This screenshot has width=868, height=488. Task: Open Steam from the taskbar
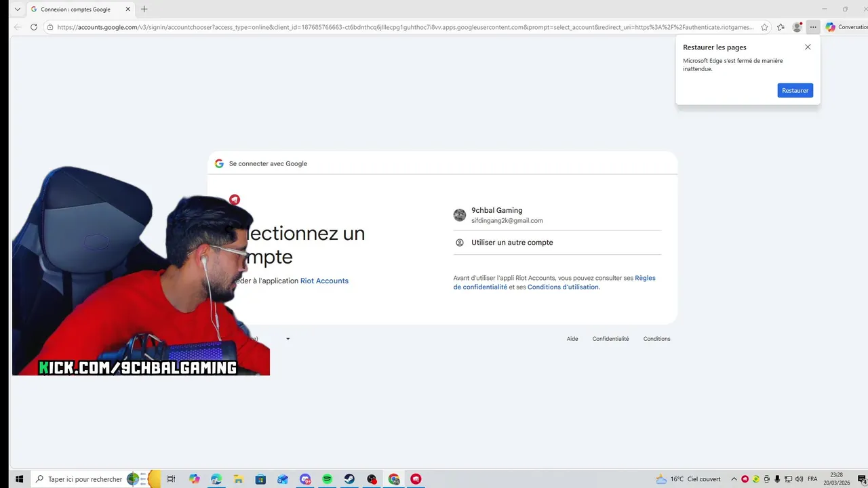click(349, 479)
